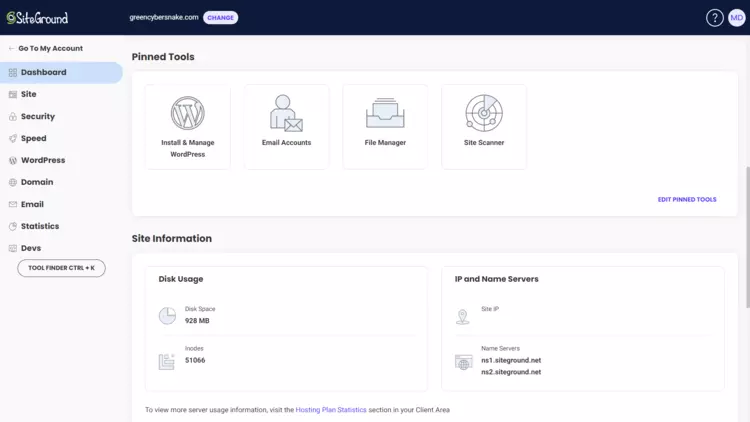Click the Pinned Tools heading

click(x=163, y=56)
